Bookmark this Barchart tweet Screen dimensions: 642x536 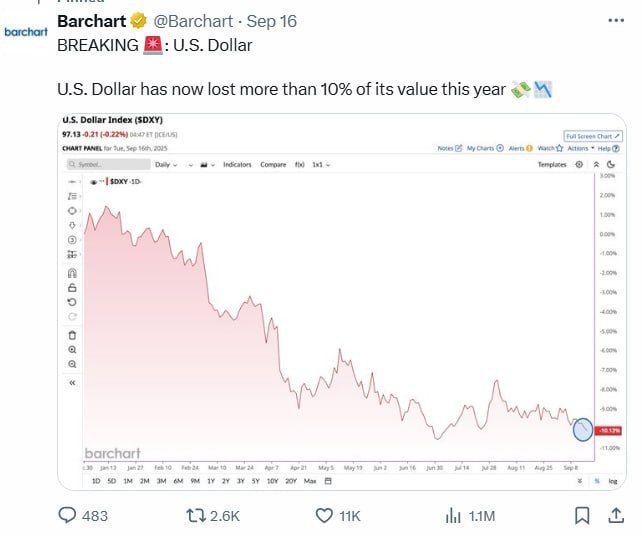tap(581, 516)
